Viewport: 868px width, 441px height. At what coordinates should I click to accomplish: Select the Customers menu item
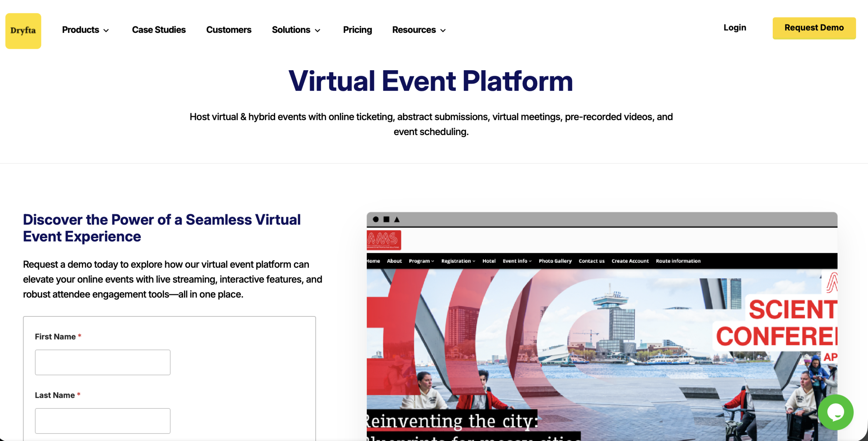229,30
